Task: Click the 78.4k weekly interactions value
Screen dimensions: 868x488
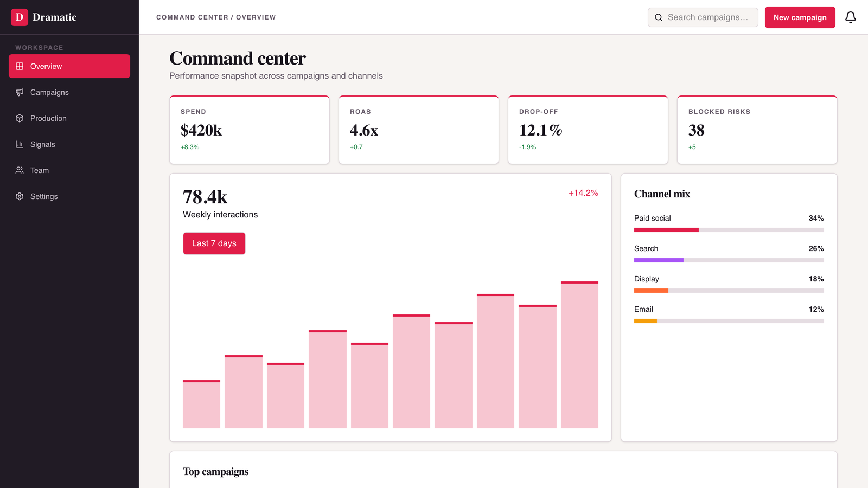Action: click(x=205, y=197)
